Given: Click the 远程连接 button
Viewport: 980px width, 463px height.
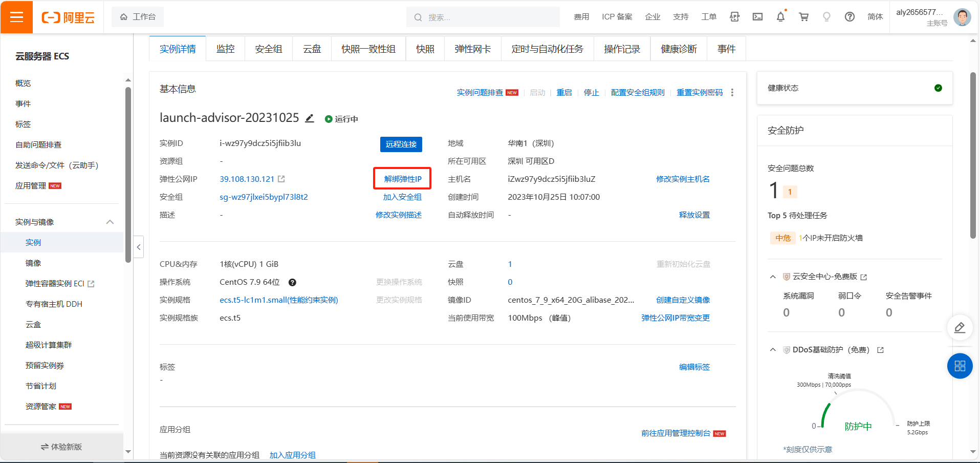Looking at the screenshot, I should click(x=401, y=144).
